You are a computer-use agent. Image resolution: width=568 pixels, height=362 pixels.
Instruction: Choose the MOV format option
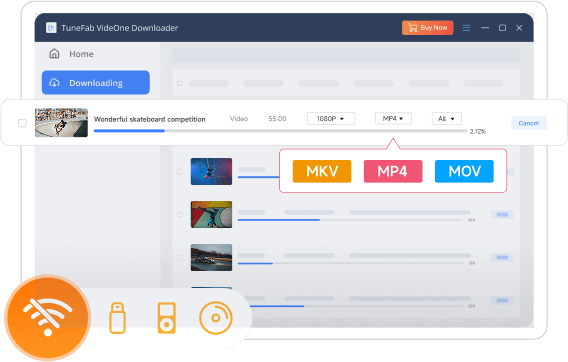(x=464, y=171)
